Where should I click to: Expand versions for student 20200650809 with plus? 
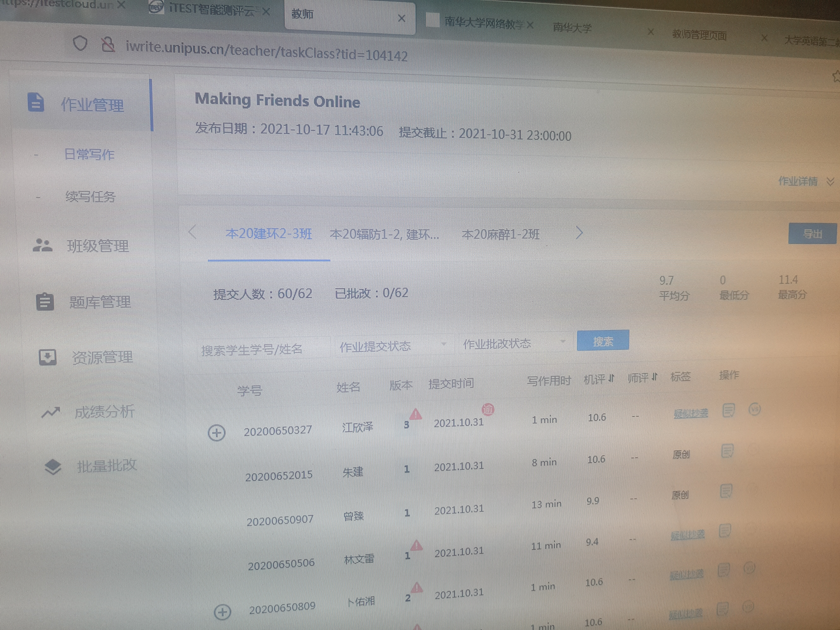[x=222, y=612]
